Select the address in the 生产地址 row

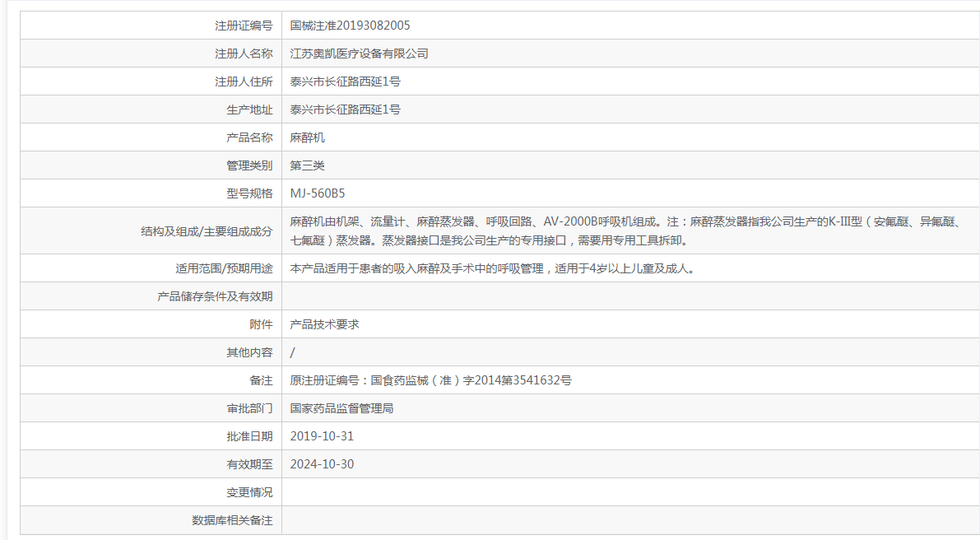pyautogui.click(x=345, y=110)
